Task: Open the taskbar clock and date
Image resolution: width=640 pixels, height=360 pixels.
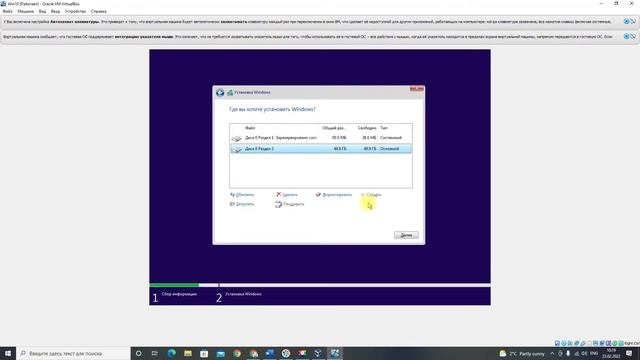Action: (x=611, y=353)
